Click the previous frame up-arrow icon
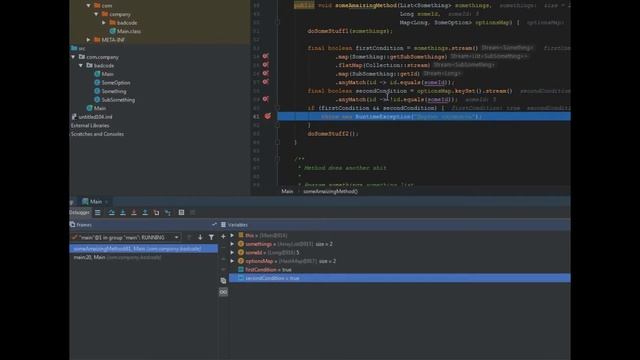Viewport: 640px width, 360px height. [x=189, y=237]
